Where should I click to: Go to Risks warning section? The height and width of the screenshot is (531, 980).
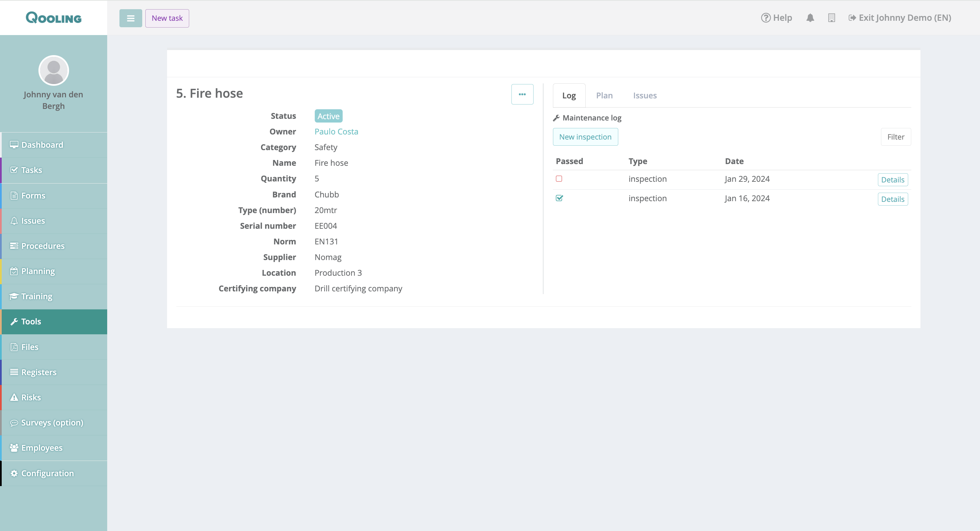coord(31,397)
